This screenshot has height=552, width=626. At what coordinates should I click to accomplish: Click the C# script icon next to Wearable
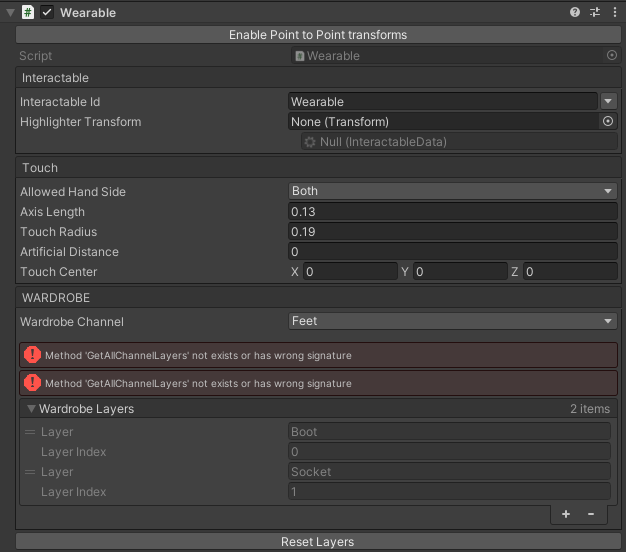tap(28, 12)
